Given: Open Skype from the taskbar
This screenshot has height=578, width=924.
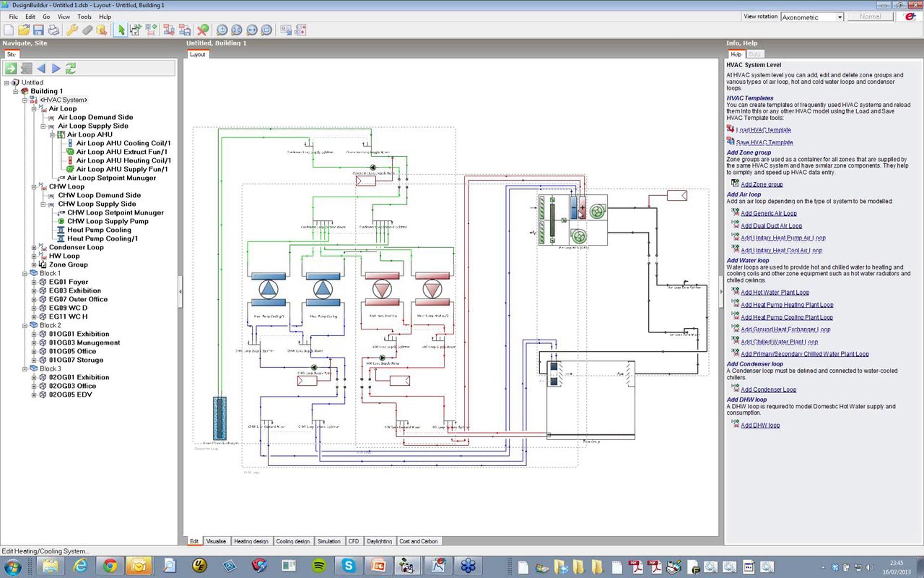Looking at the screenshot, I should click(x=348, y=566).
